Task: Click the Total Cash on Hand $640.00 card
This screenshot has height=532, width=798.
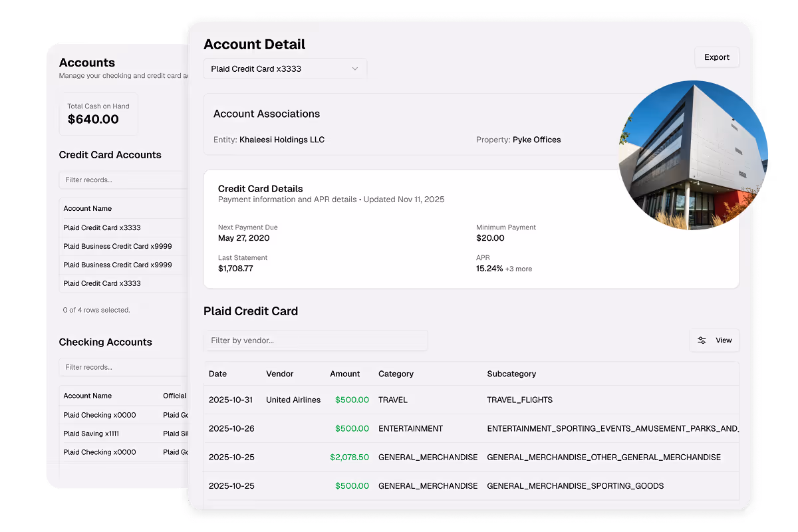Action: (98, 114)
